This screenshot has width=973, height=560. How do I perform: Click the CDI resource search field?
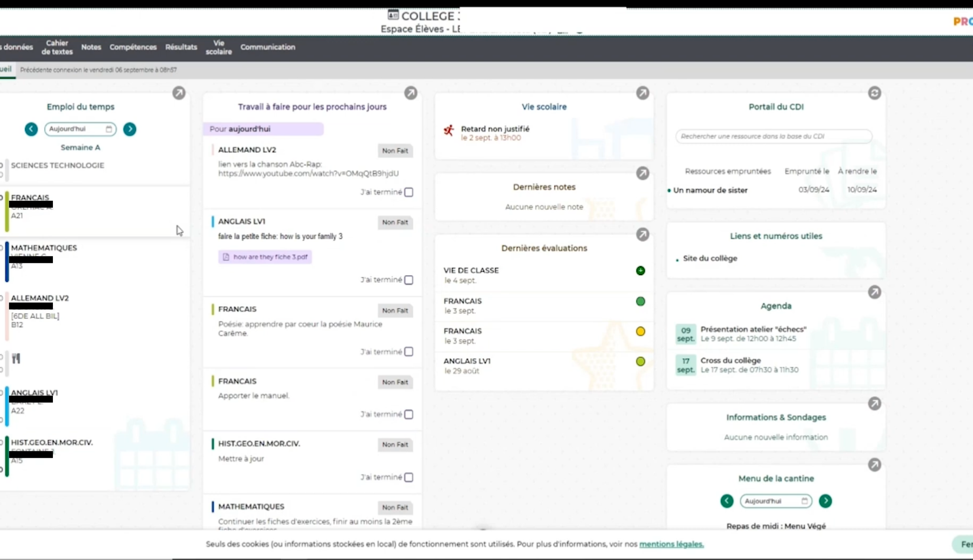point(773,136)
